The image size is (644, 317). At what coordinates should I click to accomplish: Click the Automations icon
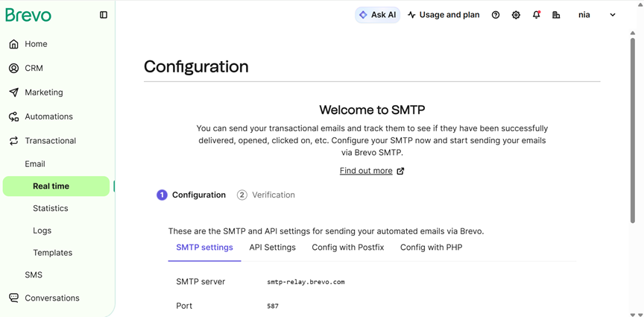click(13, 117)
